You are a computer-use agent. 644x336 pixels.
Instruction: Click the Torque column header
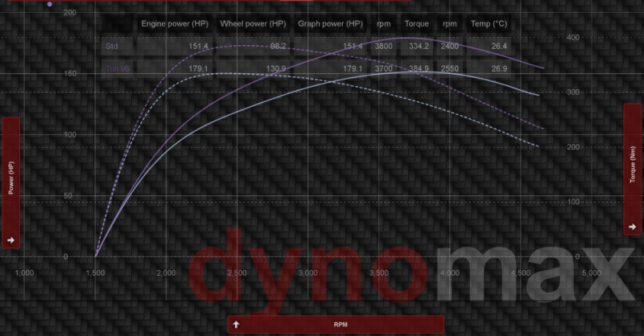[x=416, y=24]
